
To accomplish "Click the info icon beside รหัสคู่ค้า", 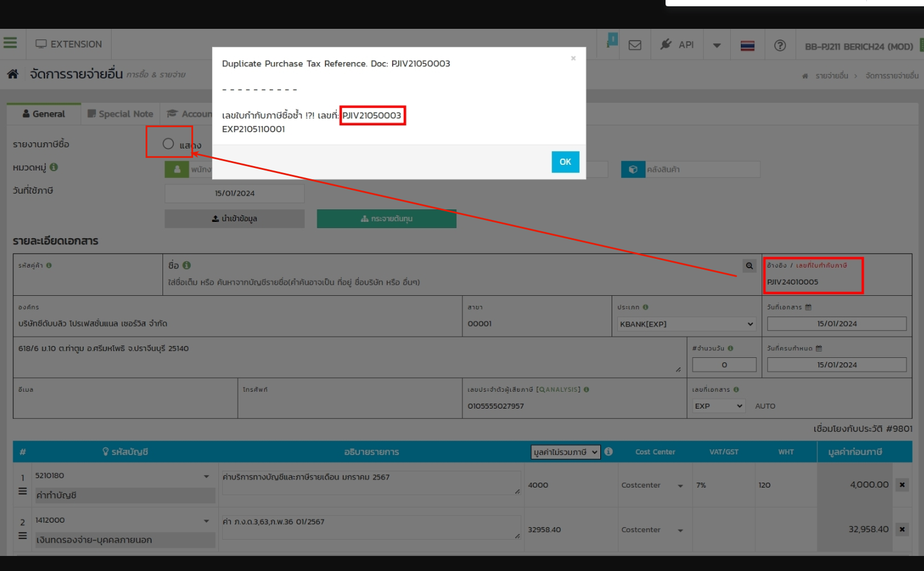I will [x=49, y=265].
